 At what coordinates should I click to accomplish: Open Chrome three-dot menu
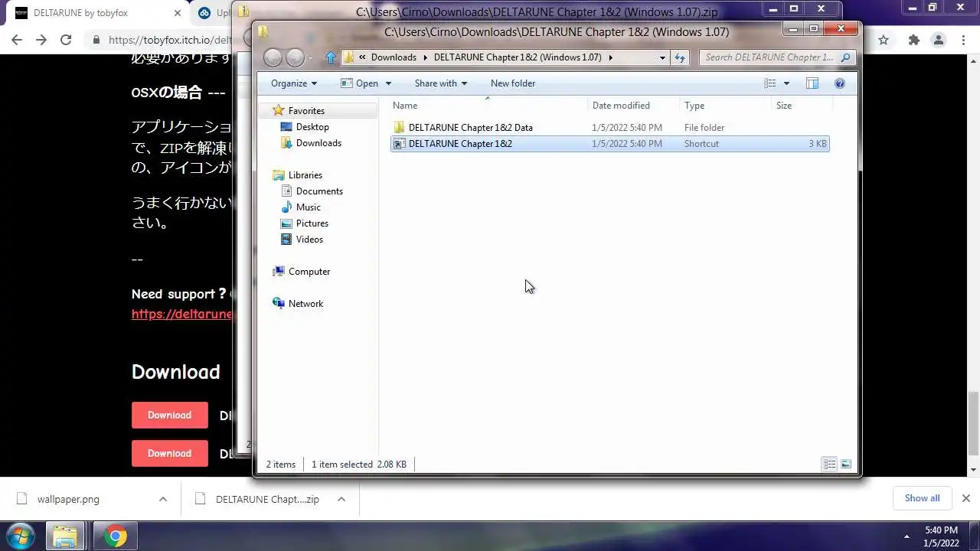(964, 40)
